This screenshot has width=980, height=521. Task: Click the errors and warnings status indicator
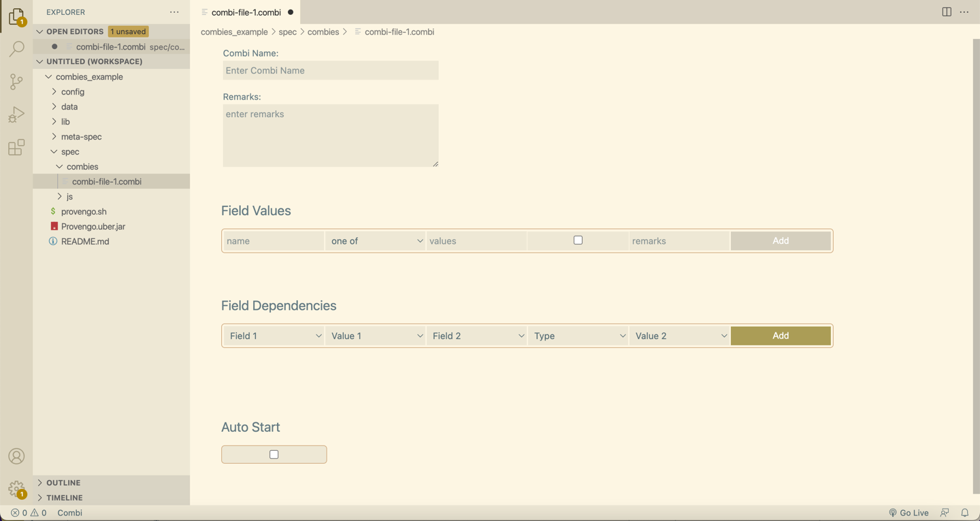(29, 513)
